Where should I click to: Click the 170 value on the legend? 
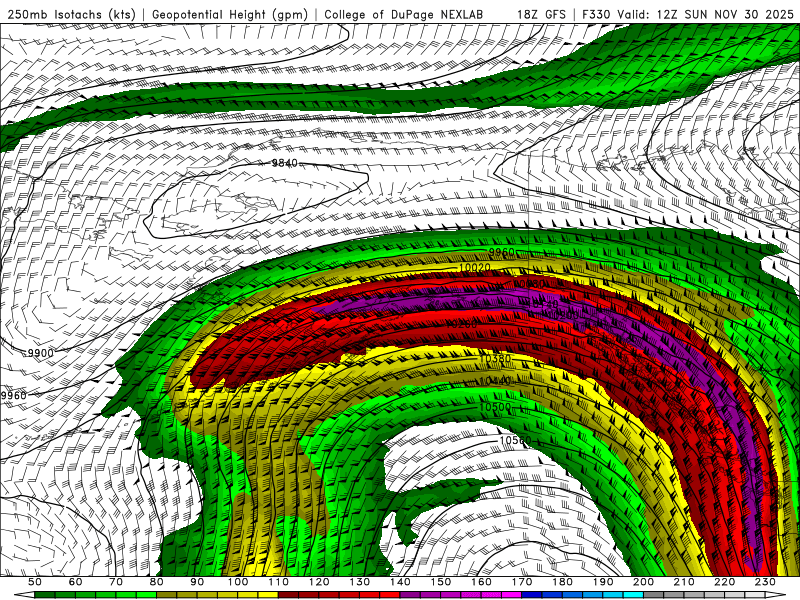click(521, 582)
